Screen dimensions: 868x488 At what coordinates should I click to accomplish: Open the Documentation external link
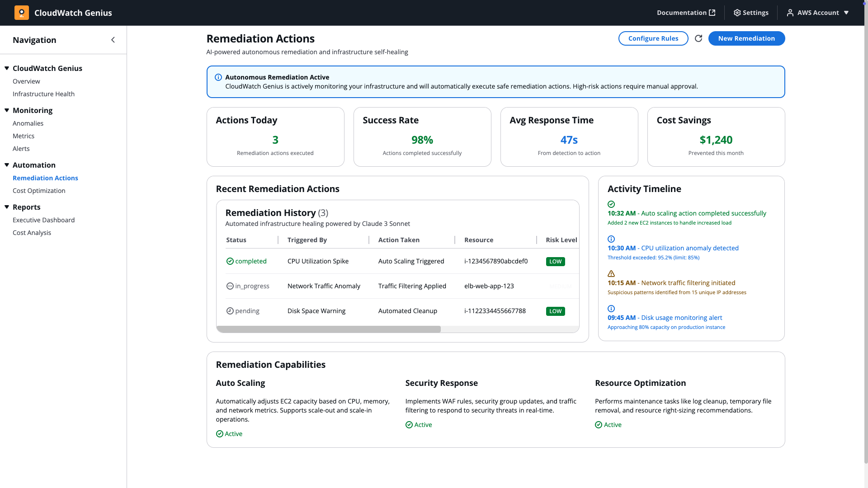click(686, 13)
